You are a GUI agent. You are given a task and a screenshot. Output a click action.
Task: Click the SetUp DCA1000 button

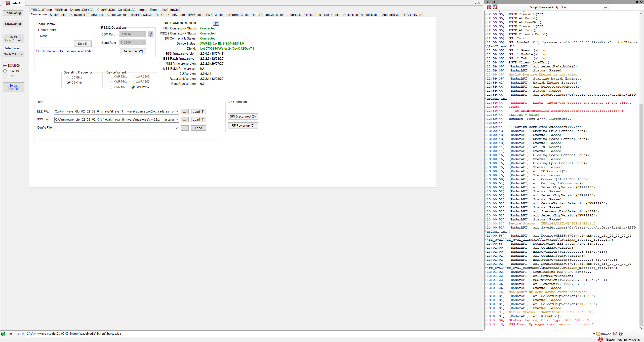[x=13, y=87]
